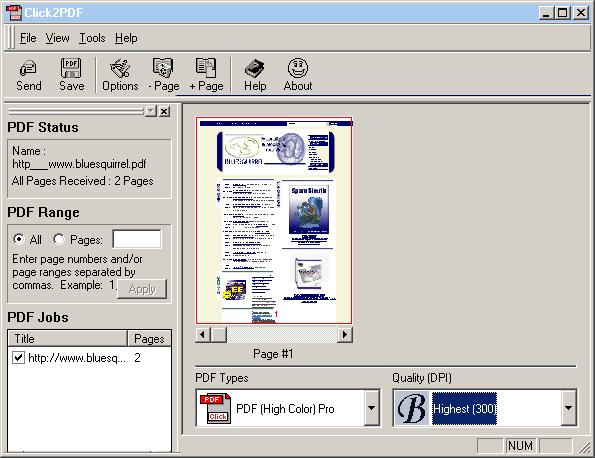Screen dimensions: 595x458
Task: Select the Pages radio button
Action: click(59, 239)
